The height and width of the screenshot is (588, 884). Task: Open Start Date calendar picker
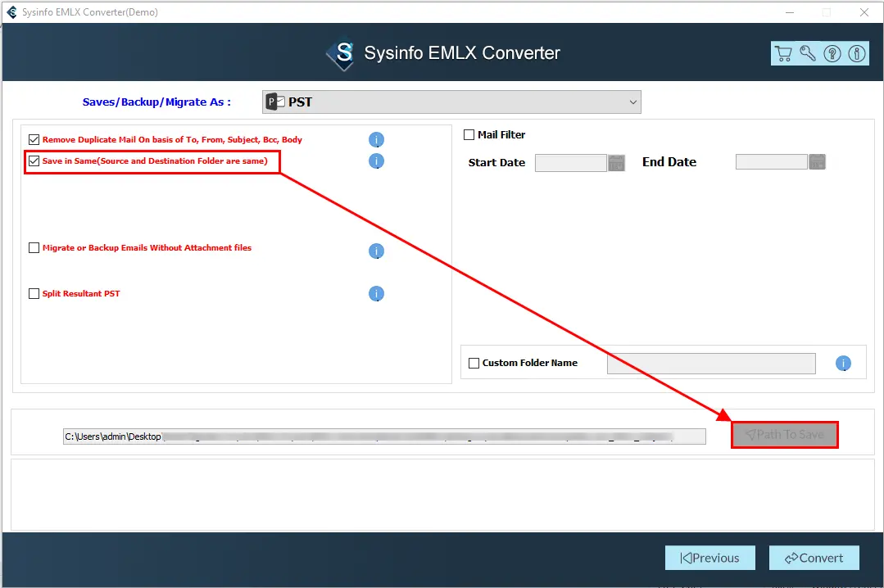(x=616, y=163)
